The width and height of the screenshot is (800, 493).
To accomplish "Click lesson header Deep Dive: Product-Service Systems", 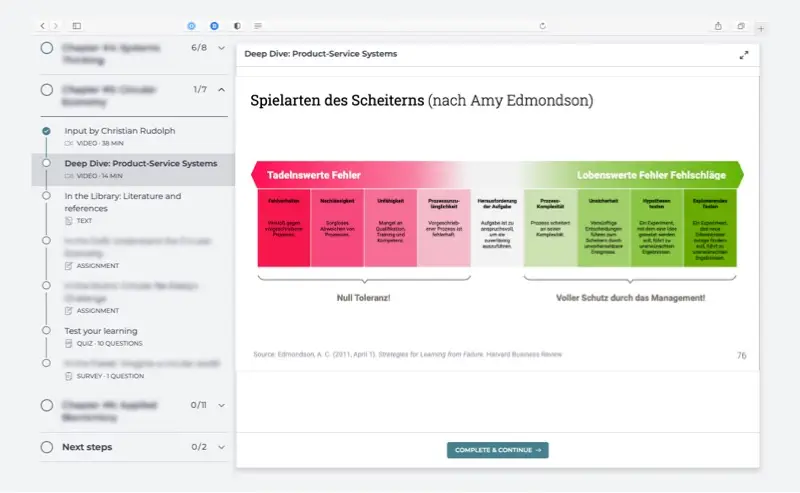I will 320,54.
